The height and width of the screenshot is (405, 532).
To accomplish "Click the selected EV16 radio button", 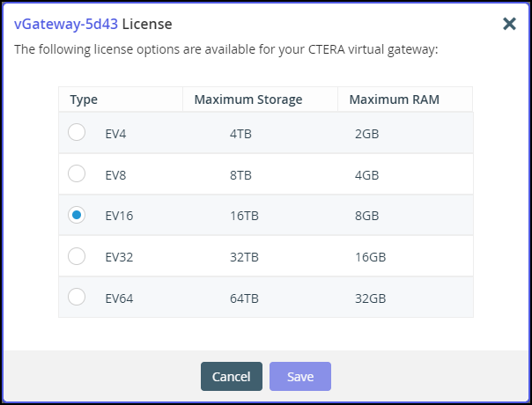I will click(77, 215).
